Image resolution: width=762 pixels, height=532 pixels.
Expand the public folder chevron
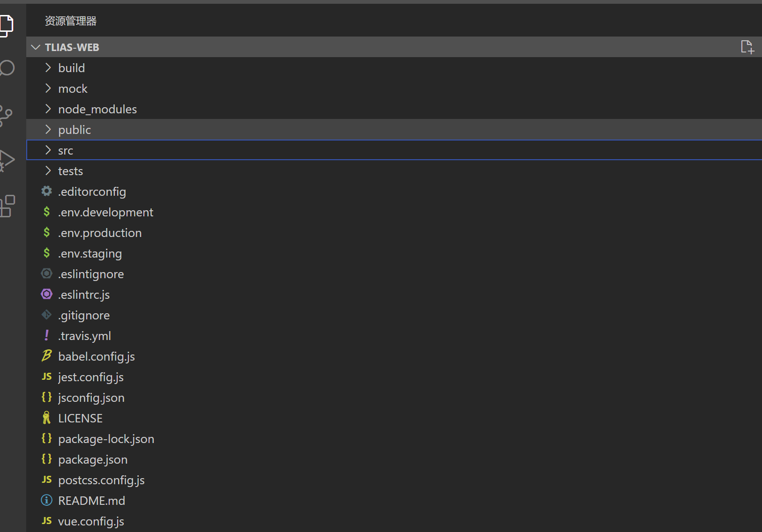pyautogui.click(x=48, y=130)
